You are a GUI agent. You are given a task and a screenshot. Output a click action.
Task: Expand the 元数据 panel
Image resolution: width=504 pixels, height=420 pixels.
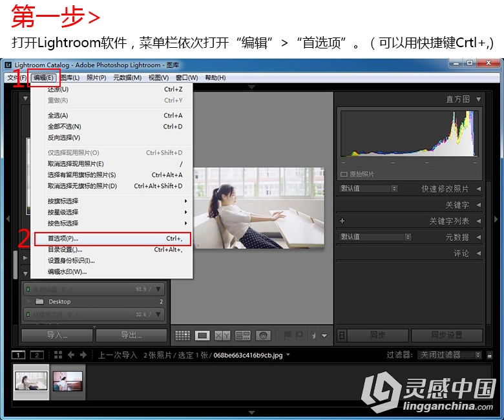479,237
